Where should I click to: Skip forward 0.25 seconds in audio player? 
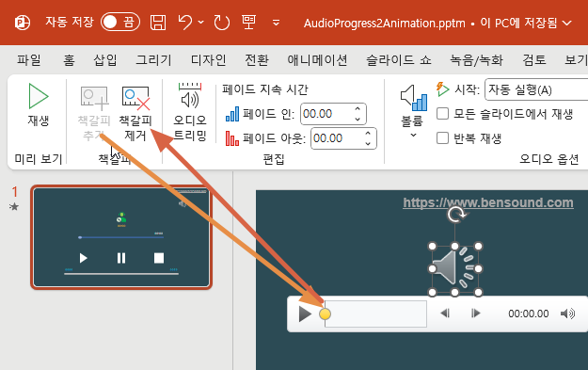476,313
